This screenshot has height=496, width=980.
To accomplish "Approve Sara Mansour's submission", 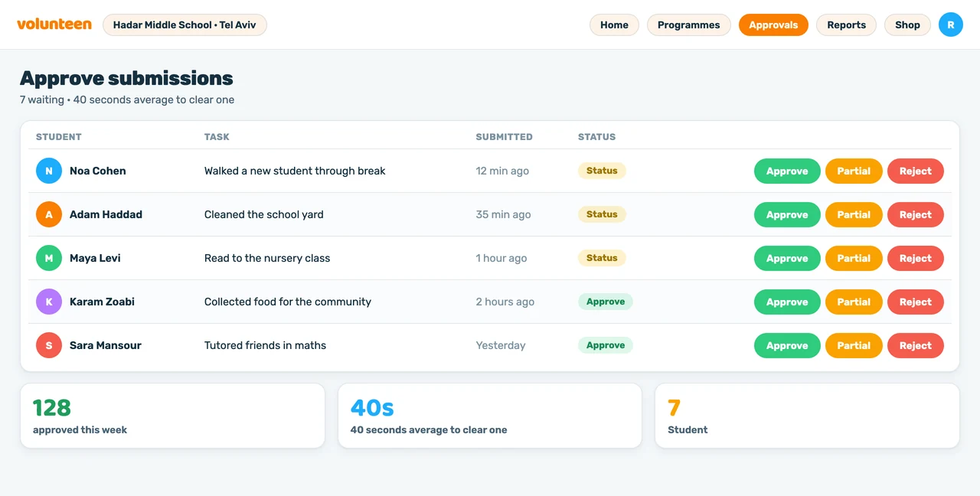I will pyautogui.click(x=787, y=345).
